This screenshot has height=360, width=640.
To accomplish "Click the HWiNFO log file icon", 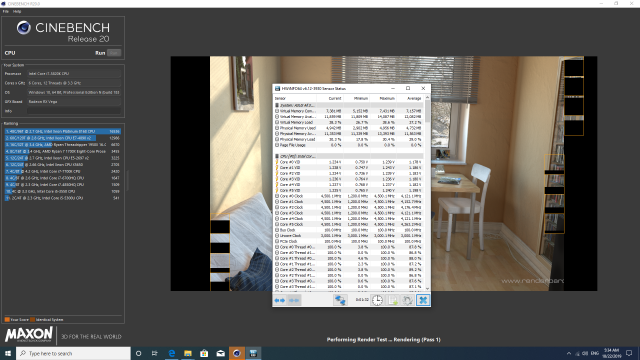I will click(x=393, y=300).
